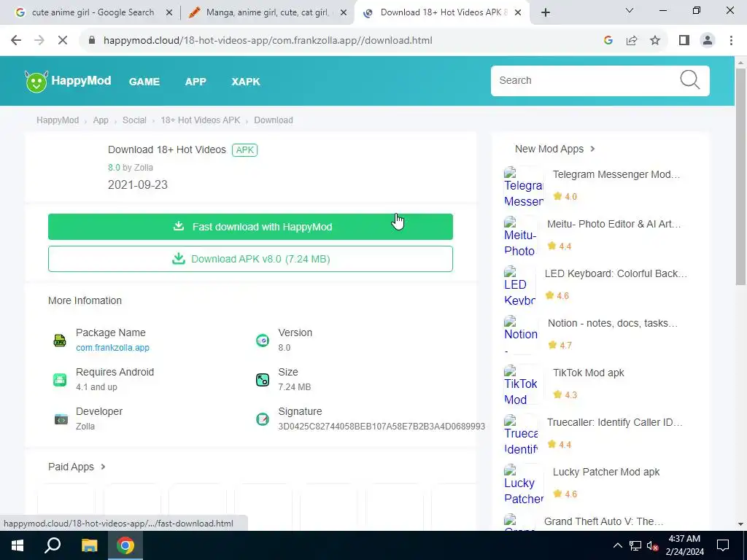Close the Download 18+ Hot Videos tab

[x=519, y=13]
